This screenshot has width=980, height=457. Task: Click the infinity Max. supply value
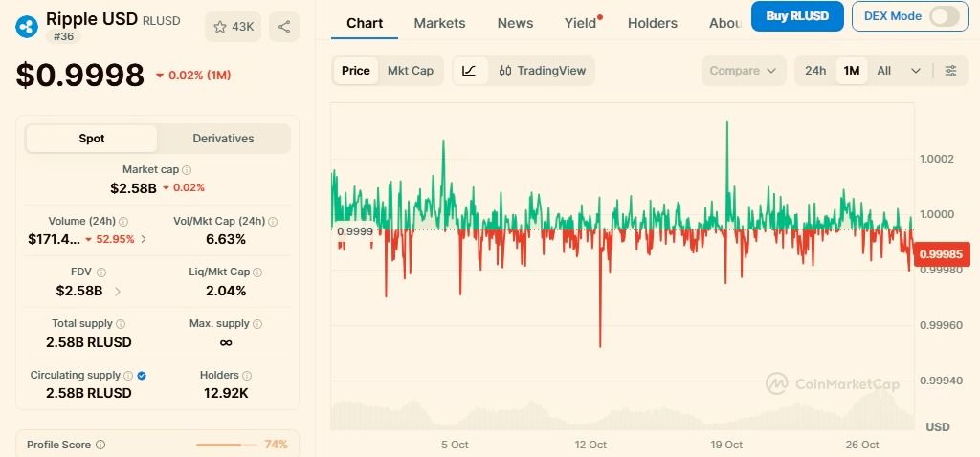pos(226,342)
